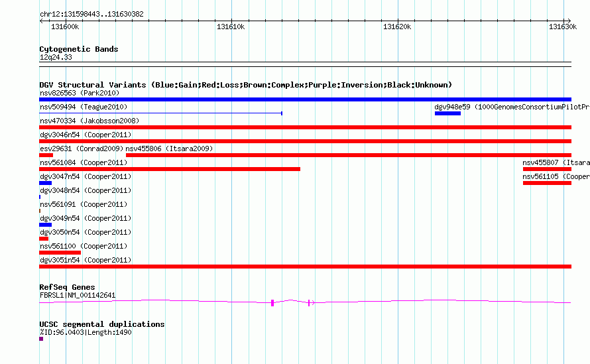Select the dgv948e59 1000Genomes variant label

(x=512, y=107)
